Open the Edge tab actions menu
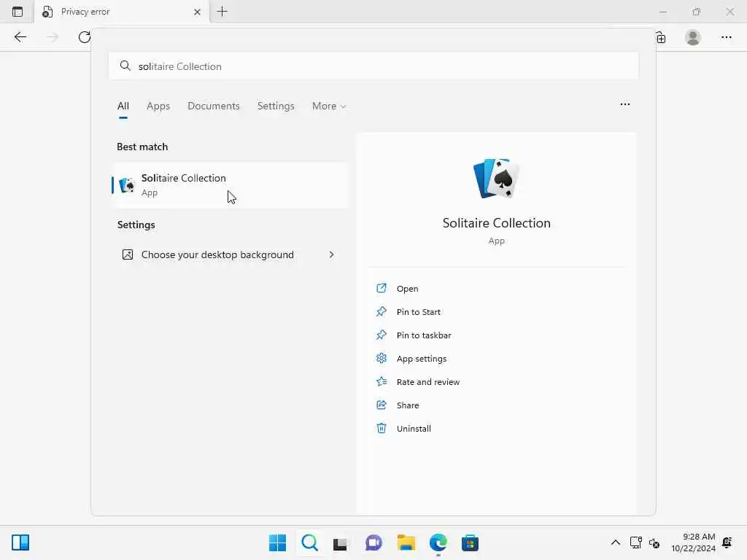This screenshot has width=747, height=560. (18, 12)
